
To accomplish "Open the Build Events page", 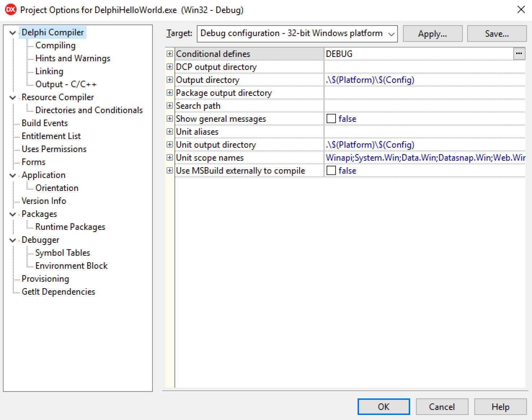I will tap(45, 123).
